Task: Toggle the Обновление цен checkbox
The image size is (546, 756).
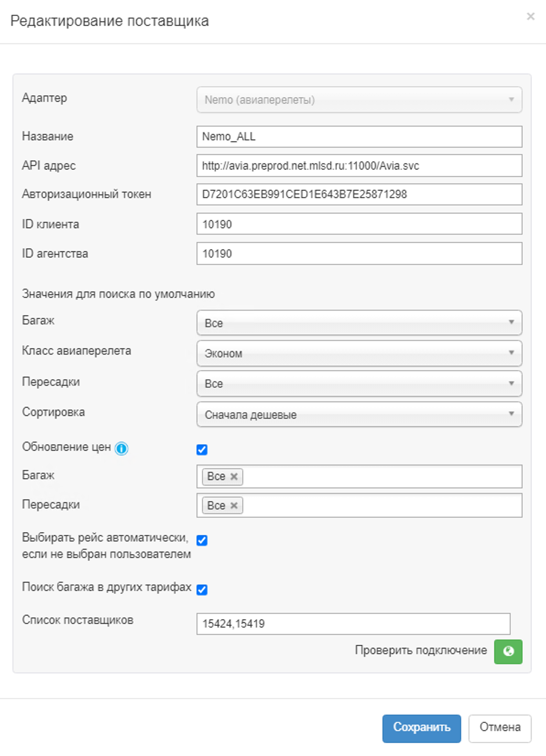Action: pyautogui.click(x=202, y=449)
